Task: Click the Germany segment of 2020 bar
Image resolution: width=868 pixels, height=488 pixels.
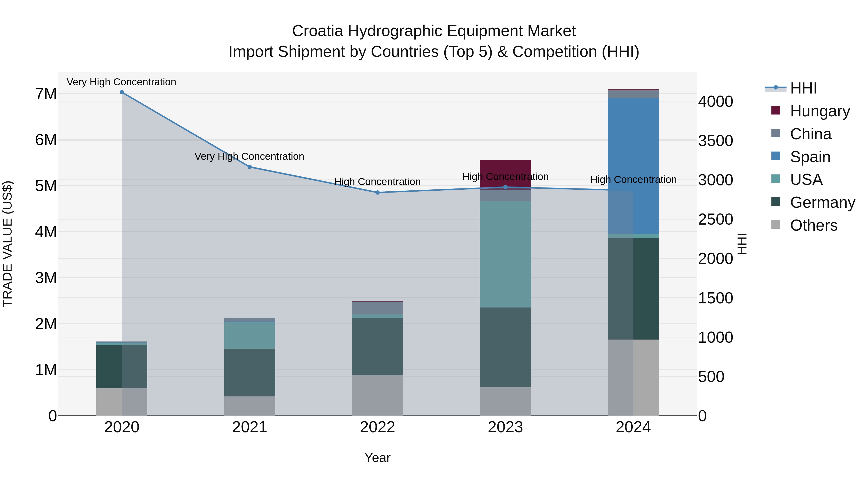Action: click(x=122, y=366)
